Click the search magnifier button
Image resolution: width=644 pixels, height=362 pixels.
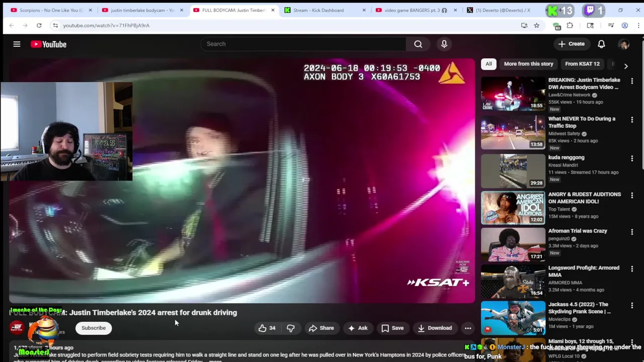coord(418,44)
